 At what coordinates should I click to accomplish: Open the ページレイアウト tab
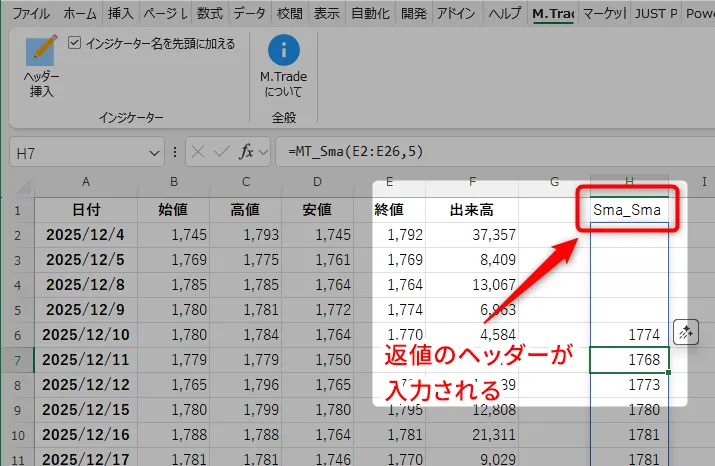166,14
